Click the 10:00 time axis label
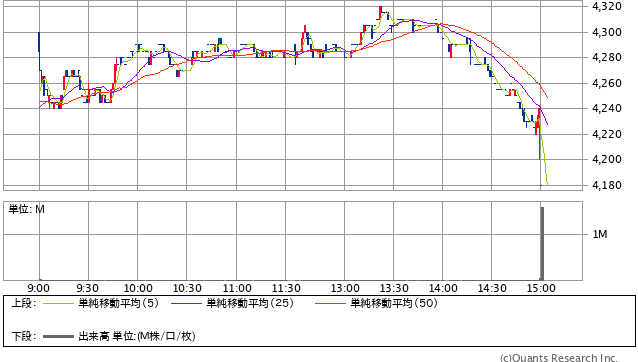 [x=138, y=288]
